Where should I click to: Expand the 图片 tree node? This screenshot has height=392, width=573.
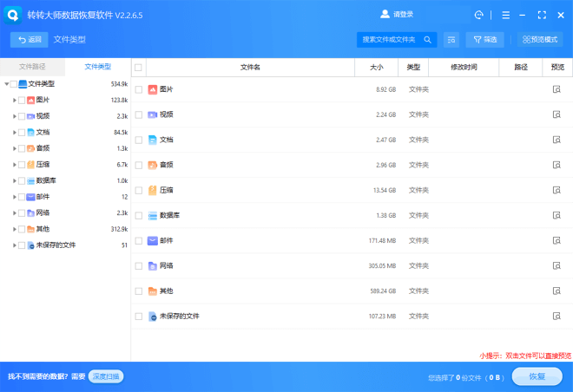coord(15,100)
